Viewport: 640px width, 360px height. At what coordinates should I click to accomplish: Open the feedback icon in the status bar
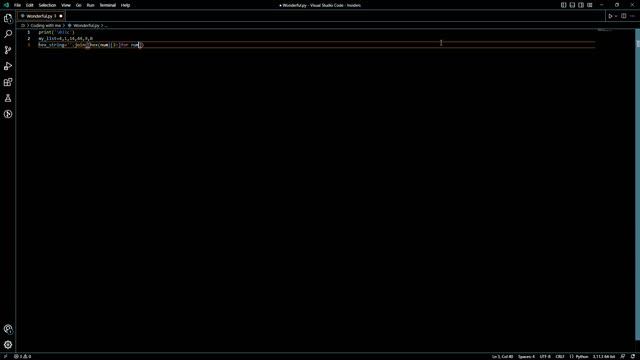622,356
